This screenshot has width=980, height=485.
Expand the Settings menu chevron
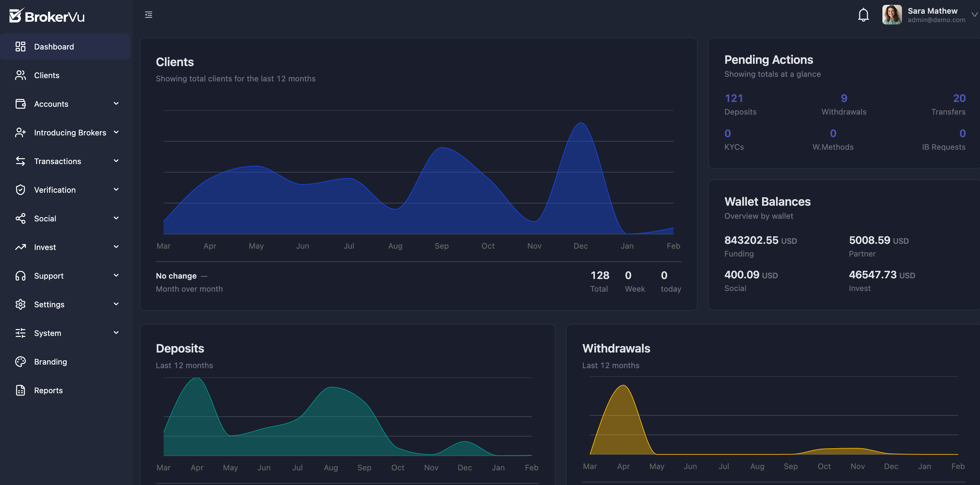click(116, 304)
